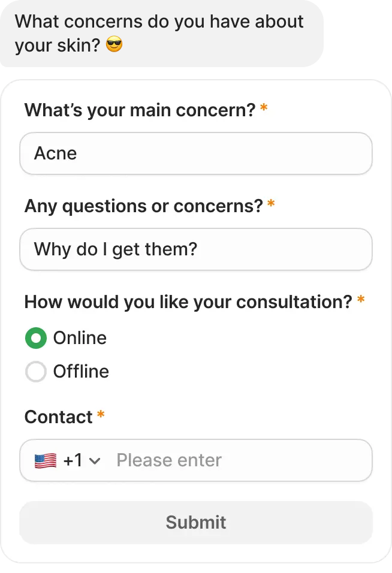The image size is (392, 573).
Task: Click the asterisk beside "What's your main concern?"
Action: coord(264,109)
